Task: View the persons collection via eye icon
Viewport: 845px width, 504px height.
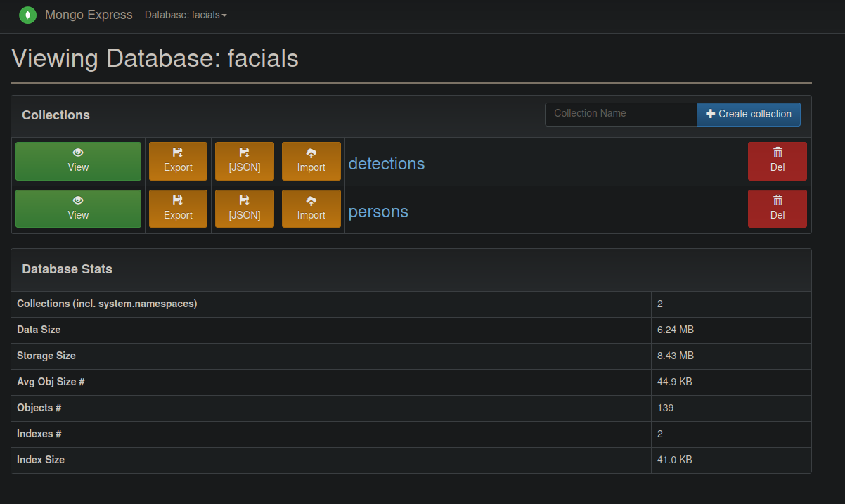Action: pyautogui.click(x=78, y=209)
